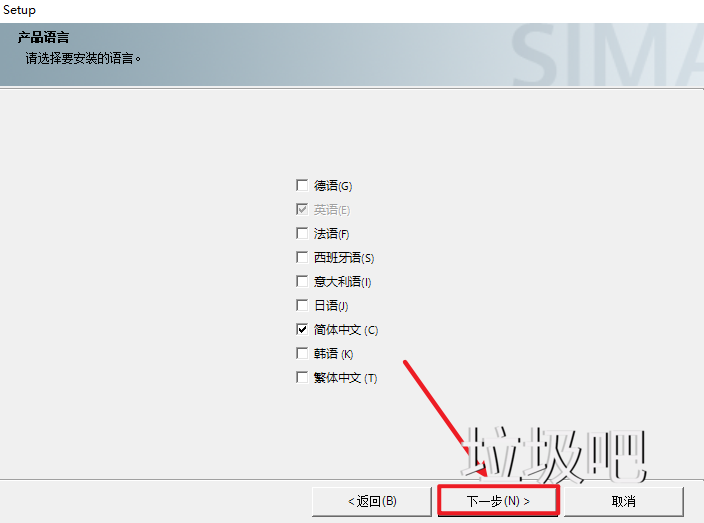
Task: Enable the 德语(G) German checkbox
Action: coord(302,185)
